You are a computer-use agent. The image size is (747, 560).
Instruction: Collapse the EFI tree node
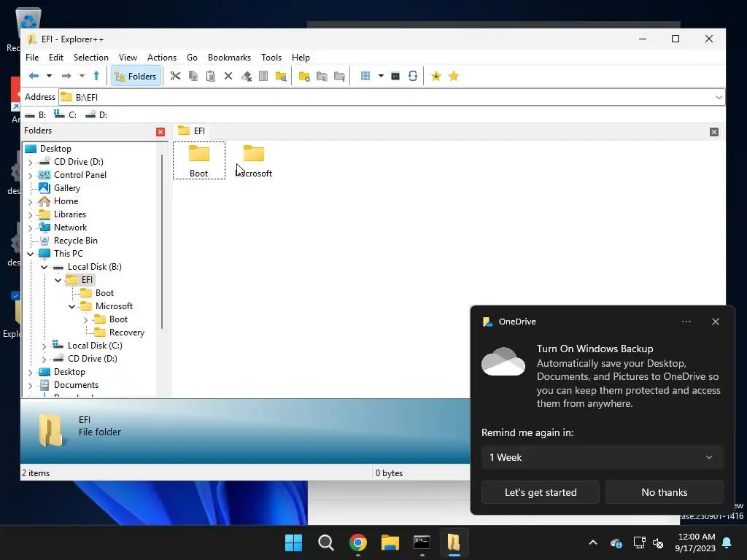58,280
